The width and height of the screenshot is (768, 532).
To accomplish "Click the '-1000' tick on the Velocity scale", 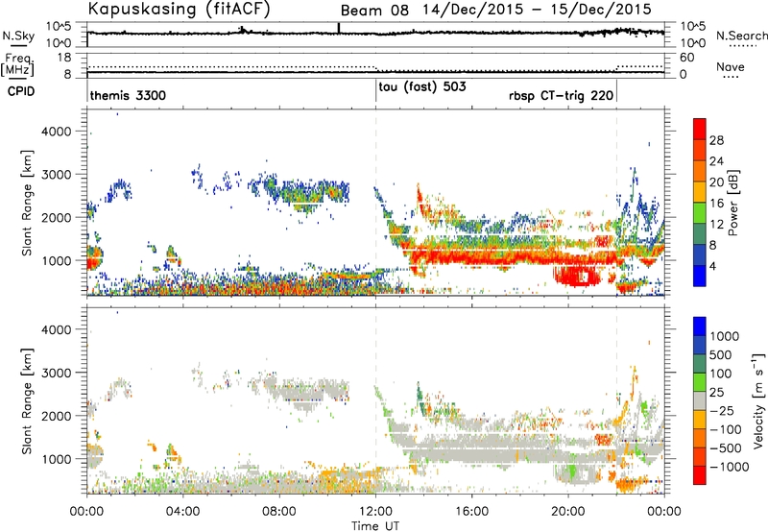I will click(730, 467).
